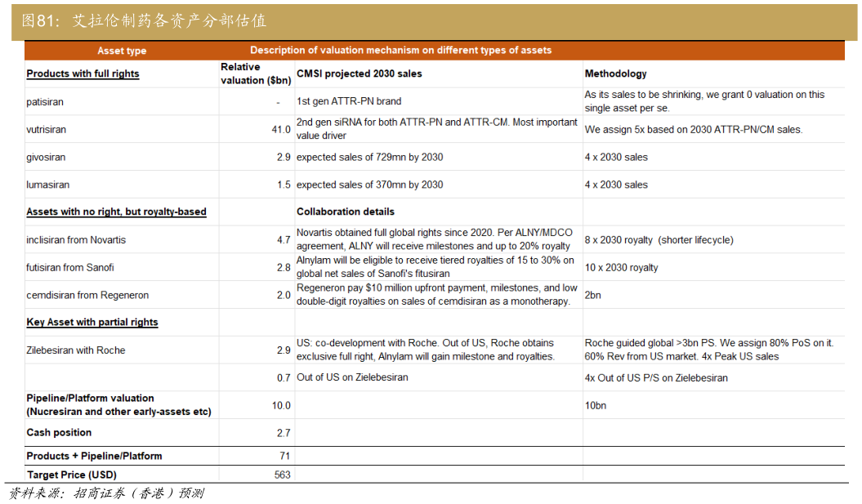862x504 pixels.
Task: Click the Zilebesiran valuation '2.9'
Action: click(x=284, y=350)
